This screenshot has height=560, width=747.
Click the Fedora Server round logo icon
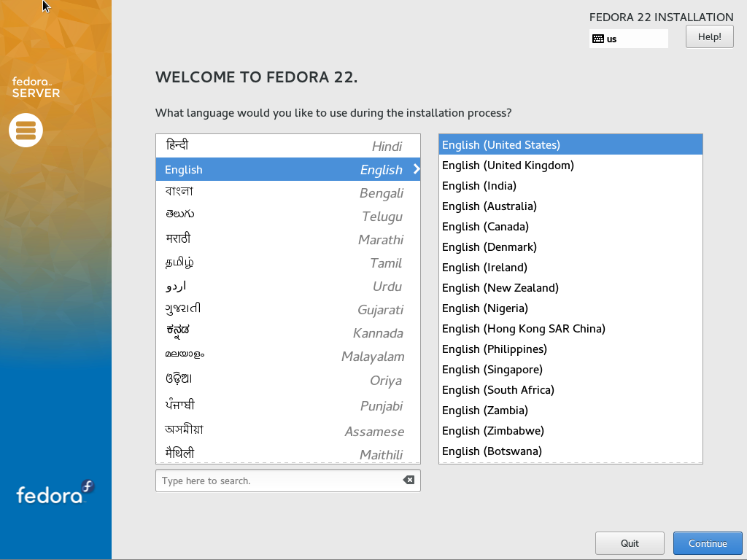pyautogui.click(x=26, y=130)
